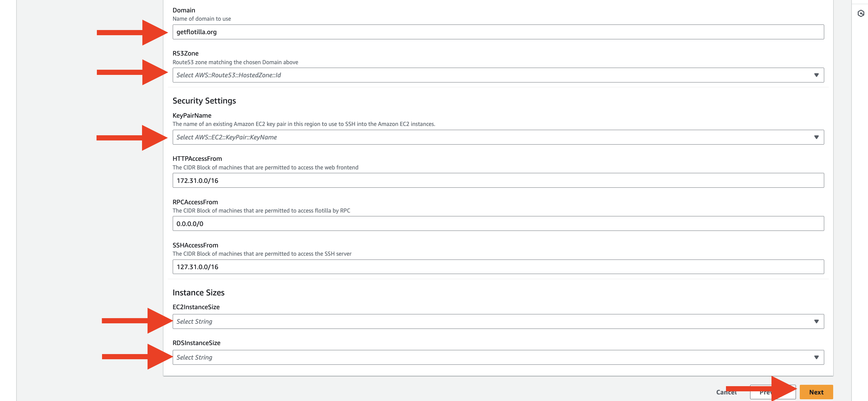The height and width of the screenshot is (401, 868).
Task: Click the SSHAccessFrom field label
Action: pyautogui.click(x=195, y=245)
